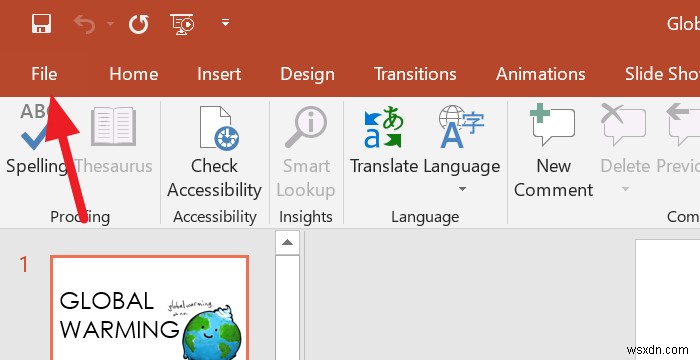The image size is (700, 360).
Task: Click the Language globe icon
Action: 462,127
